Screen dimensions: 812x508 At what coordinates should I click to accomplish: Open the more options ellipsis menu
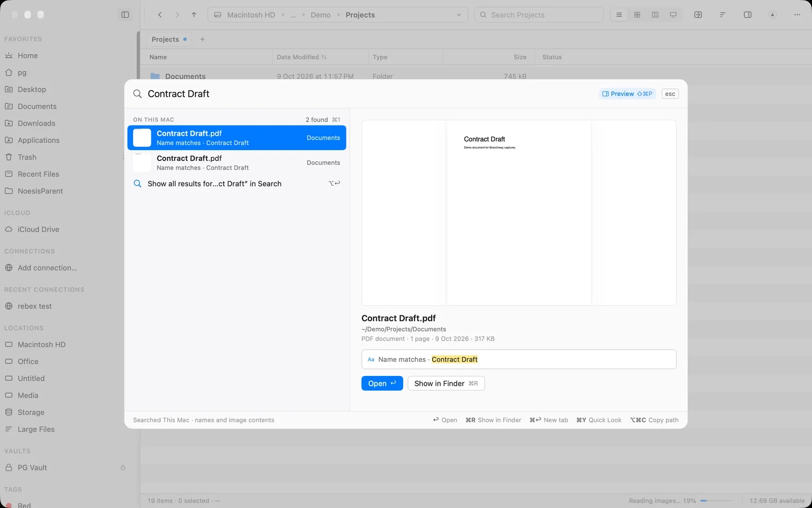(797, 15)
